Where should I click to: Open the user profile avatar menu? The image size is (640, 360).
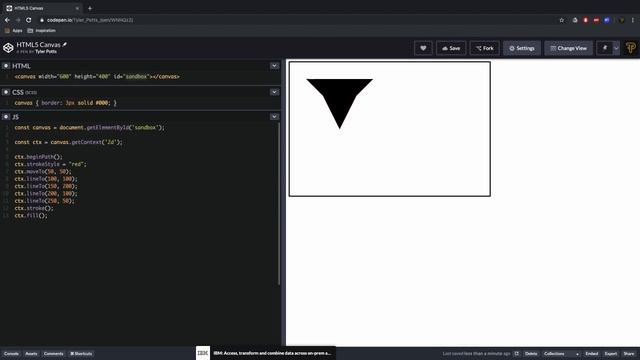[631, 48]
